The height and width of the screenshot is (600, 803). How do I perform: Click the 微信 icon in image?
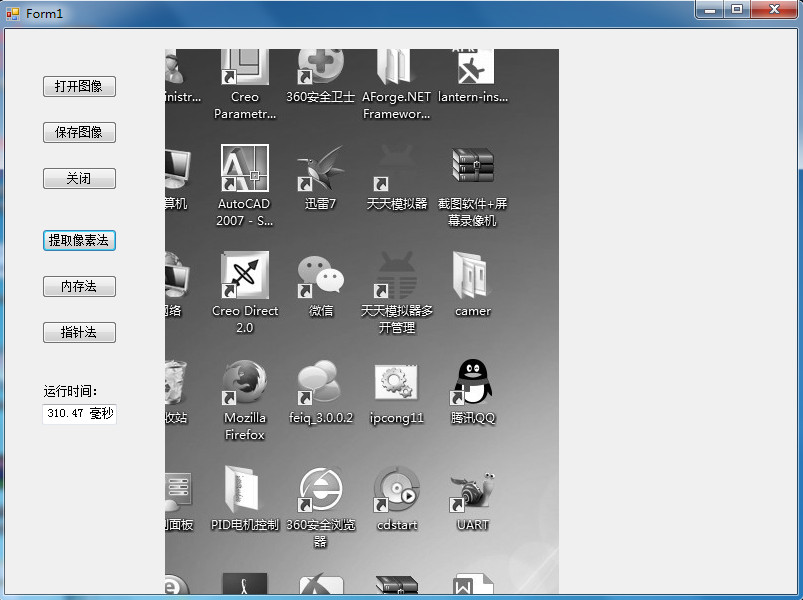tap(321, 276)
